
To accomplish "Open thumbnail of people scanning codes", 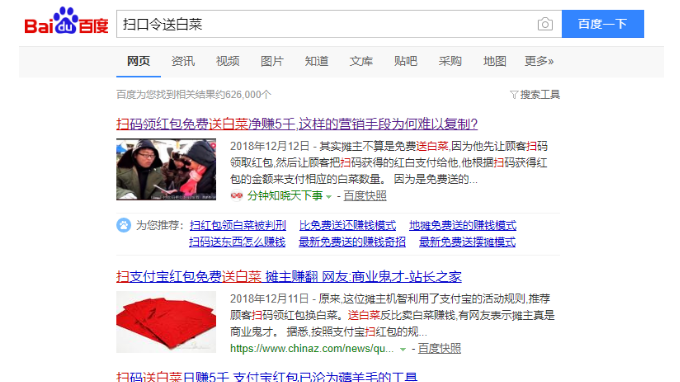I will point(166,169).
